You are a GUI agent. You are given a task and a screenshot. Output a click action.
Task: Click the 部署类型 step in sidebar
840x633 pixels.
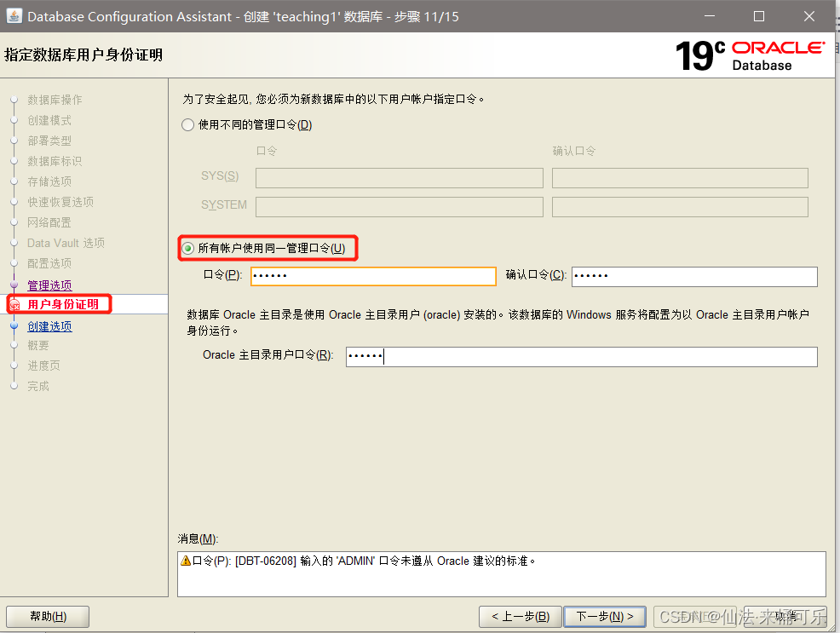pos(49,141)
